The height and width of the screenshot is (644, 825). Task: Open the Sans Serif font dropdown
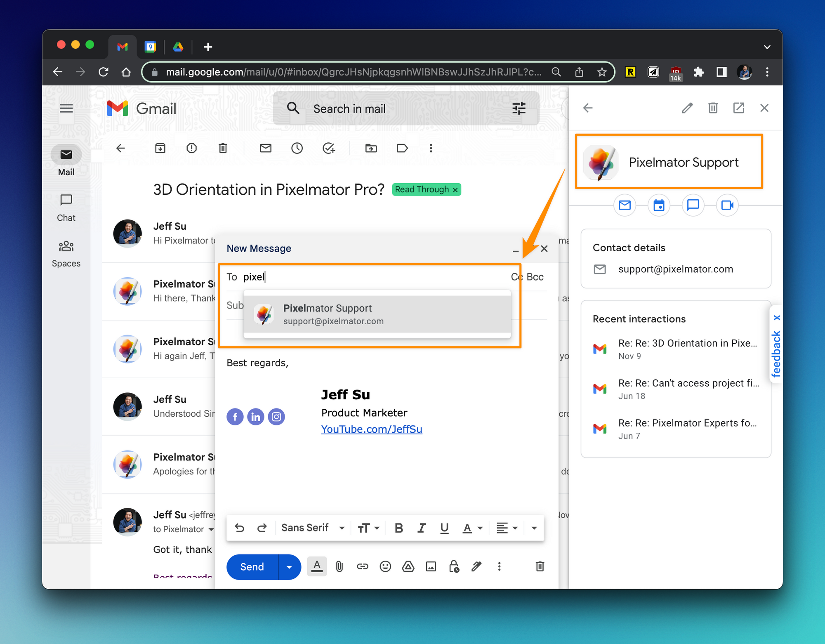[x=313, y=528]
